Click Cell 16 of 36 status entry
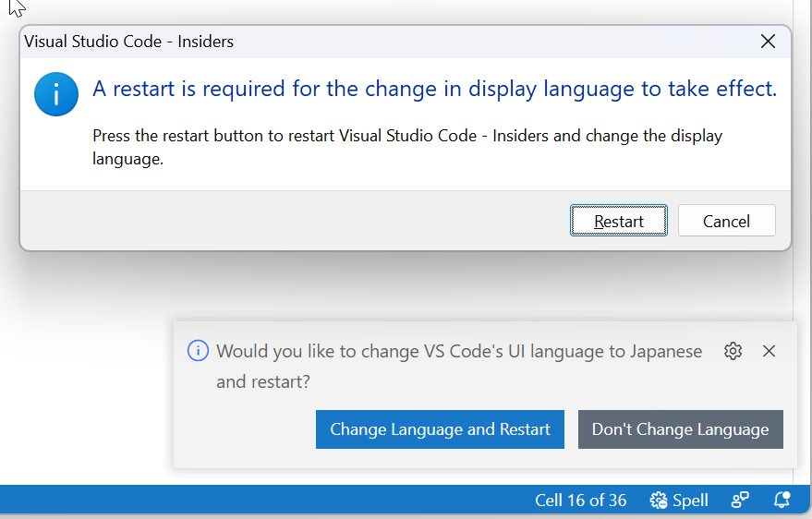 click(x=580, y=501)
